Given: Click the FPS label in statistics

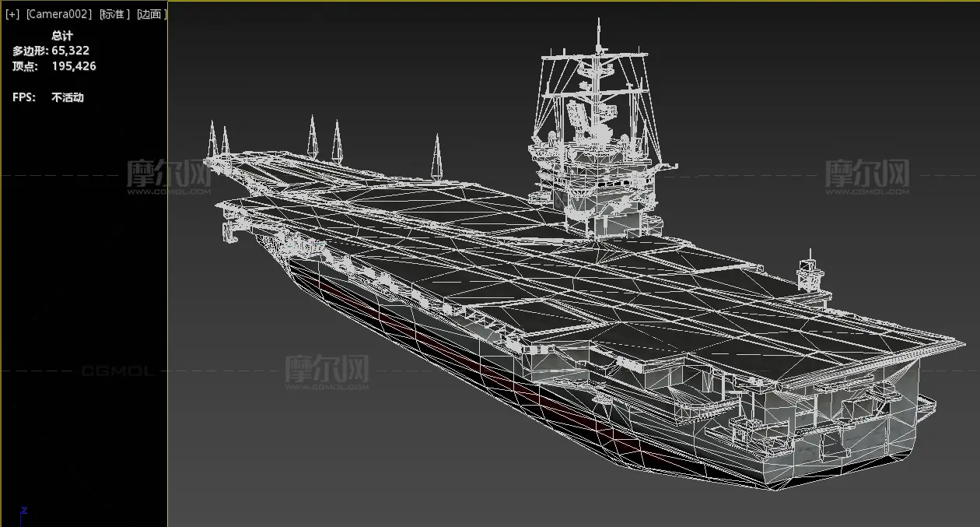Looking at the screenshot, I should [x=23, y=97].
